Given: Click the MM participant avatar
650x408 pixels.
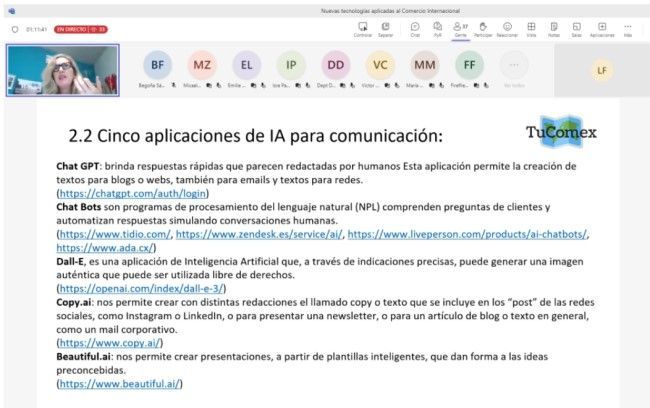Looking at the screenshot, I should (x=425, y=65).
